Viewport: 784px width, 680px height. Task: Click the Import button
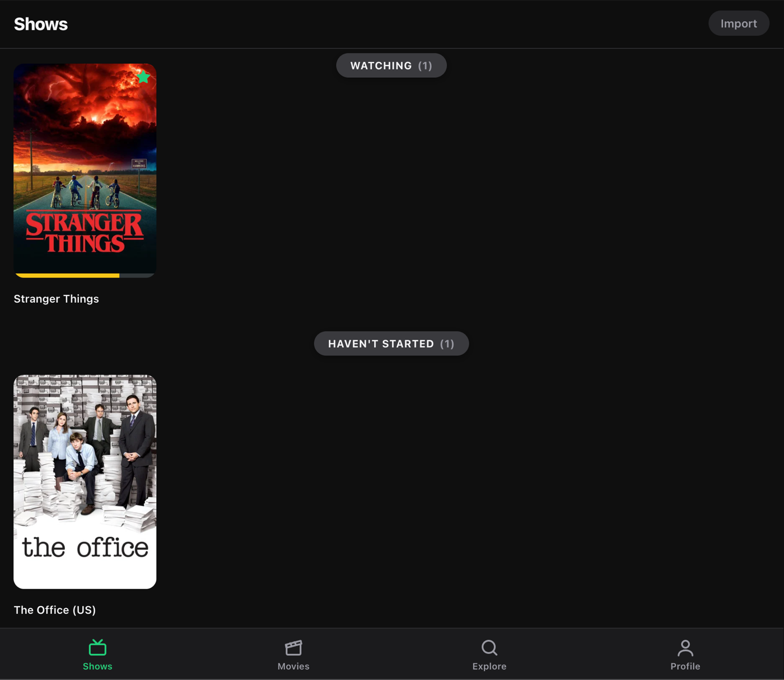coord(739,24)
